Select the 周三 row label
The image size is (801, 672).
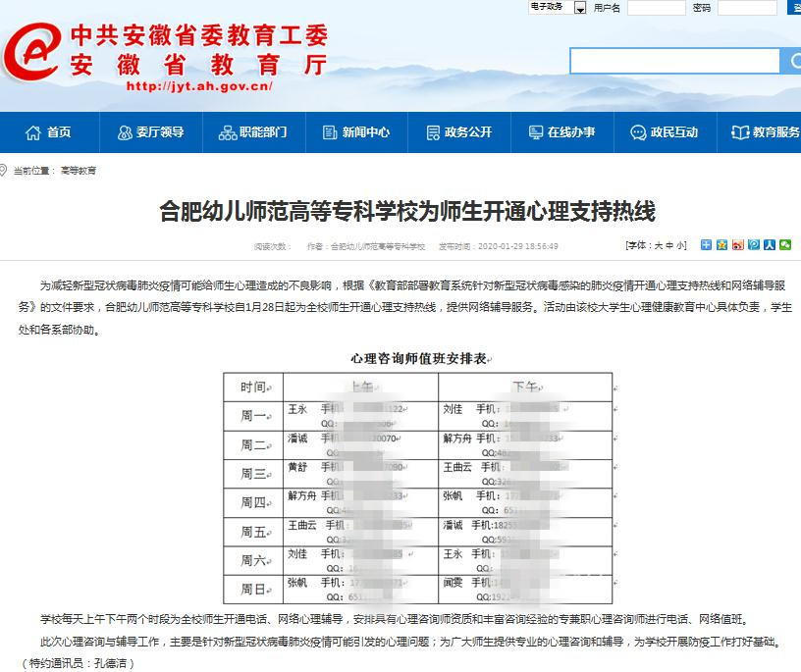253,474
